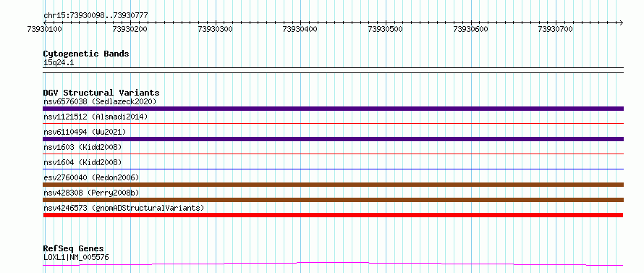The height and width of the screenshot is (273, 644).
Task: Open variant nsv6110494 (Wu2021) label
Action: click(85, 132)
